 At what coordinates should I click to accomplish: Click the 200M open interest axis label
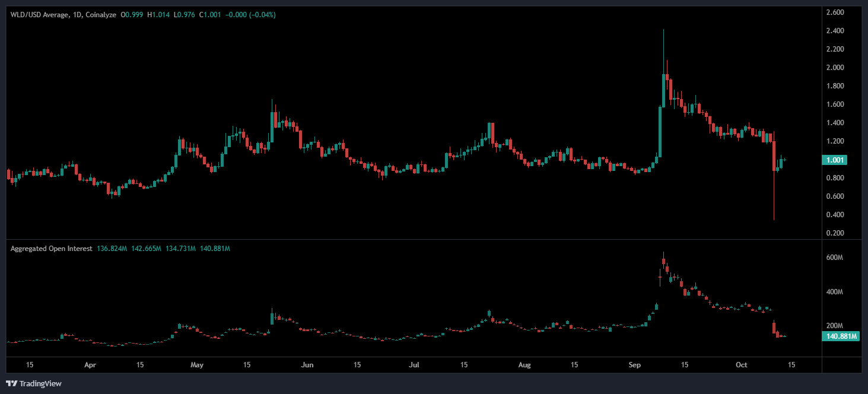(835, 326)
